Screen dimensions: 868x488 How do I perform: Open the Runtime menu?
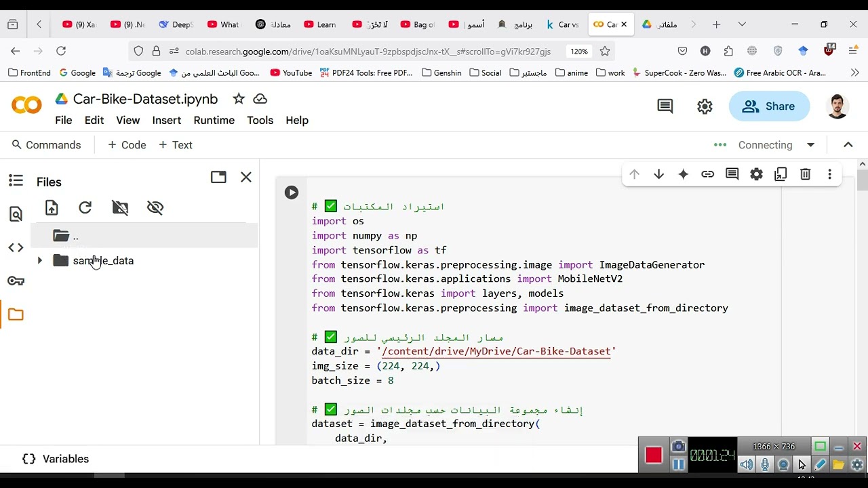click(x=214, y=120)
